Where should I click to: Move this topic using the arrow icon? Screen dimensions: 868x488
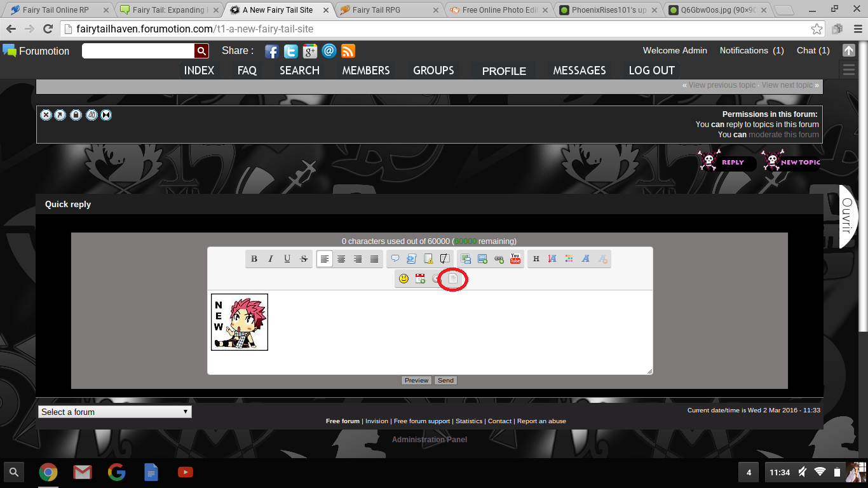coord(60,115)
